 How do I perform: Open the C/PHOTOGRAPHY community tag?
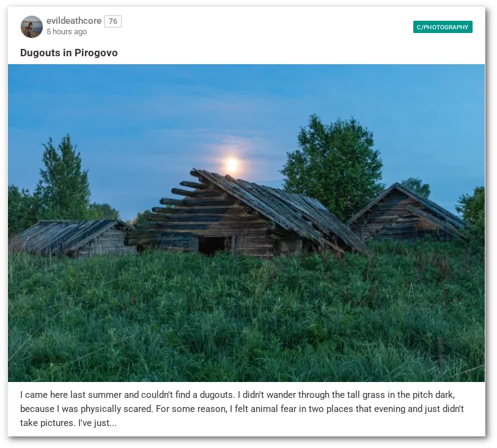pyautogui.click(x=443, y=27)
